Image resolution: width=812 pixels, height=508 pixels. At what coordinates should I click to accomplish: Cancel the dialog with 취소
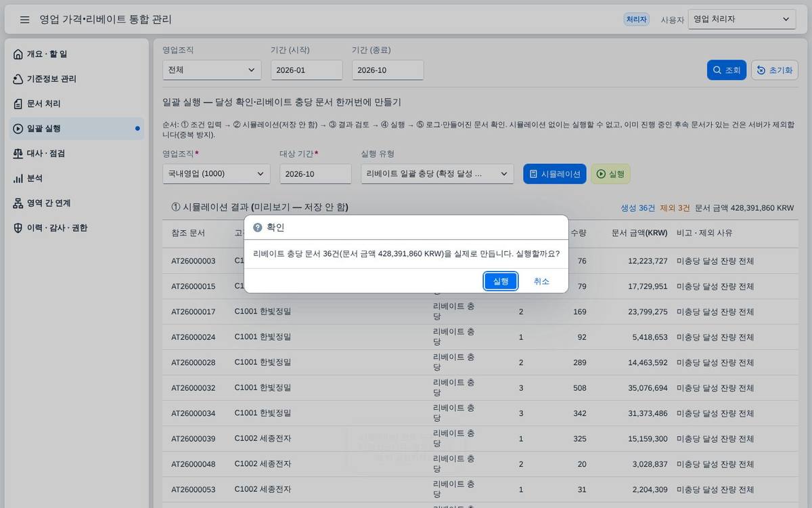(541, 281)
